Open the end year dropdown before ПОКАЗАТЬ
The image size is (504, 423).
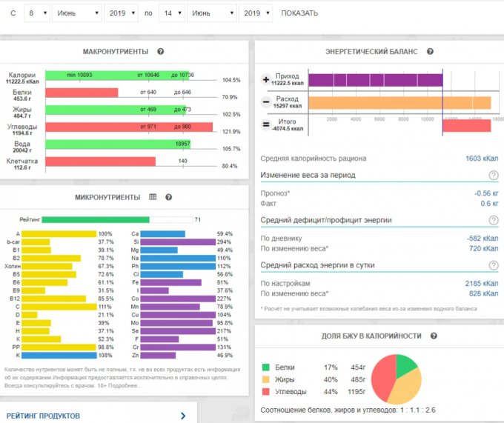click(256, 13)
